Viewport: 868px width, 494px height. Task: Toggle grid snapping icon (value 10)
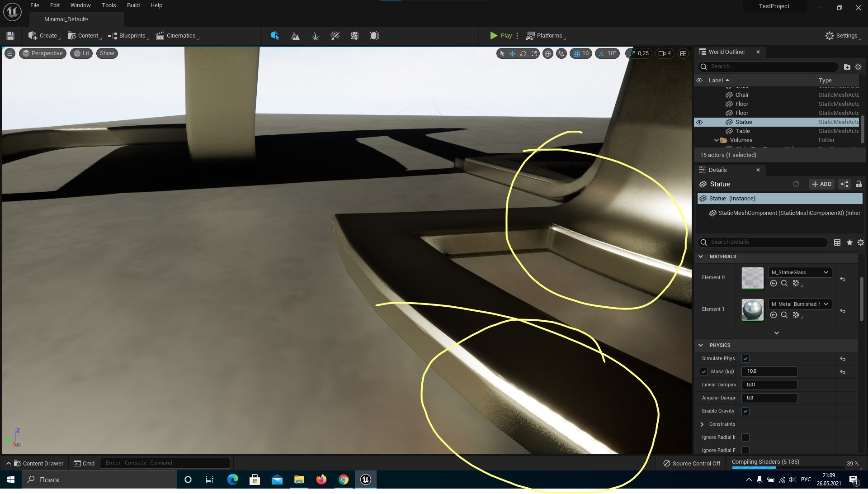(x=576, y=53)
